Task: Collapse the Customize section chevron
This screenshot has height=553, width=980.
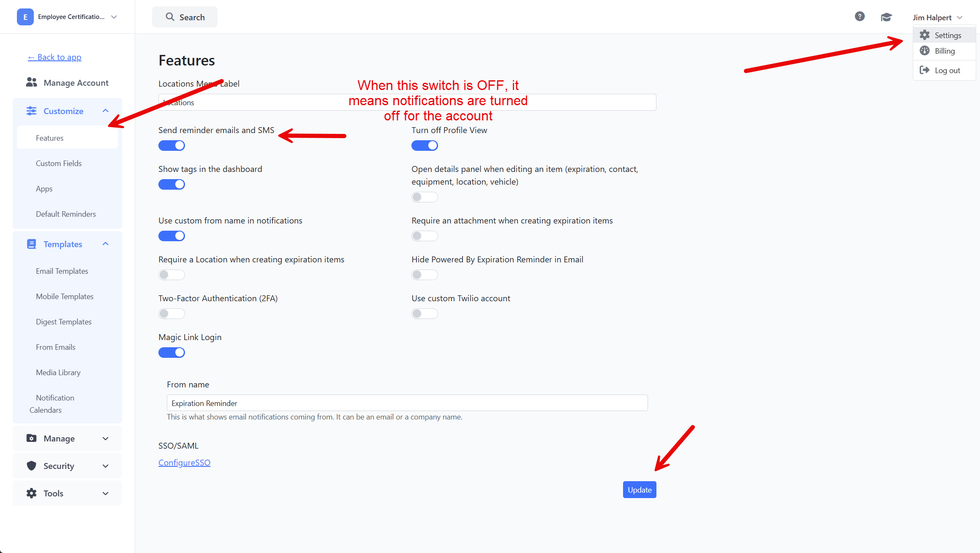Action: click(106, 111)
